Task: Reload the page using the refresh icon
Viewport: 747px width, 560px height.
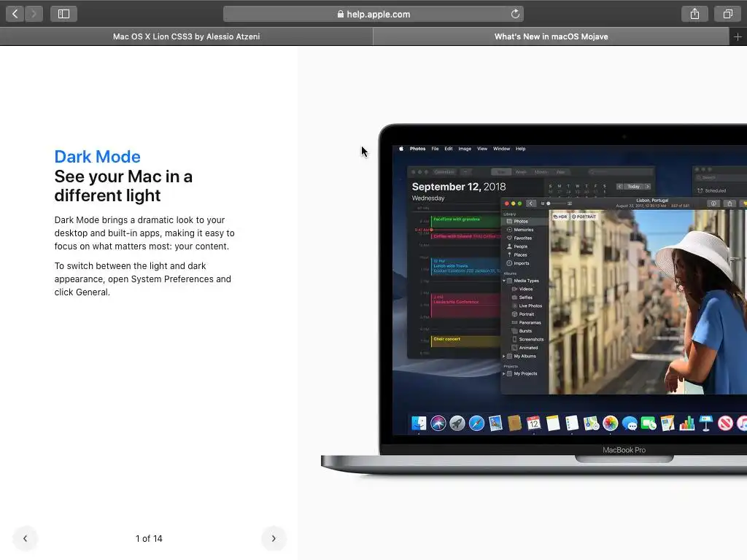Action: [515, 14]
